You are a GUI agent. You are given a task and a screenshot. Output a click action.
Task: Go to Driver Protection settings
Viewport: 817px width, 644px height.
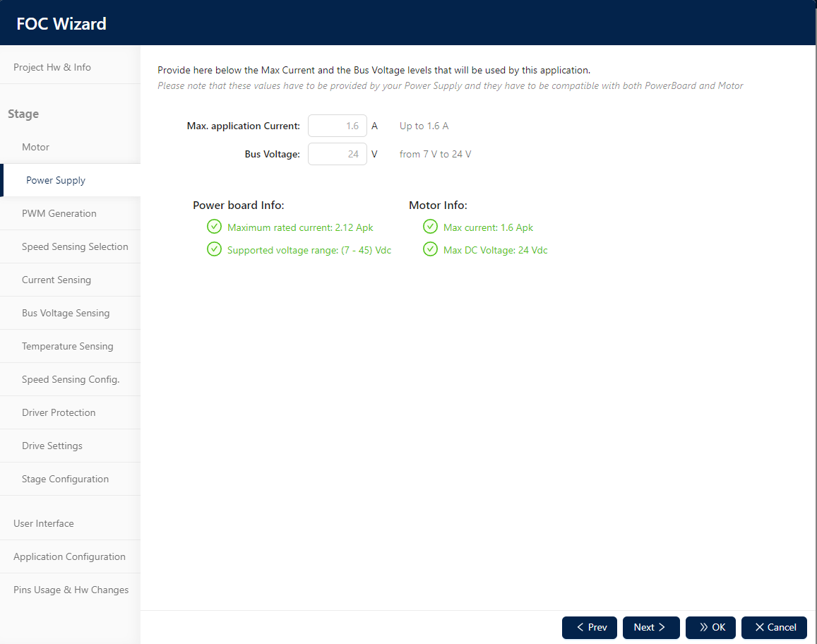[x=70, y=412]
